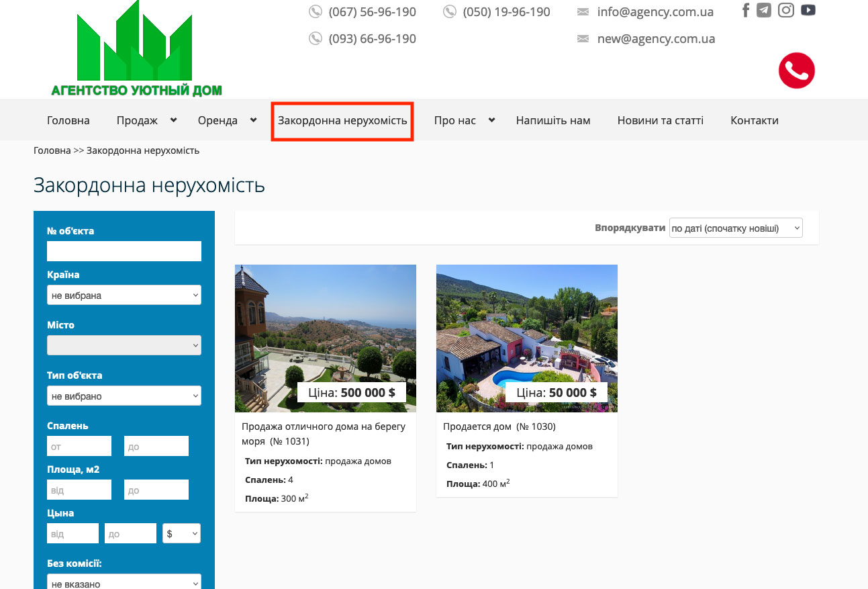
Task: Open the Впорядкувати sort dropdown
Action: click(736, 228)
